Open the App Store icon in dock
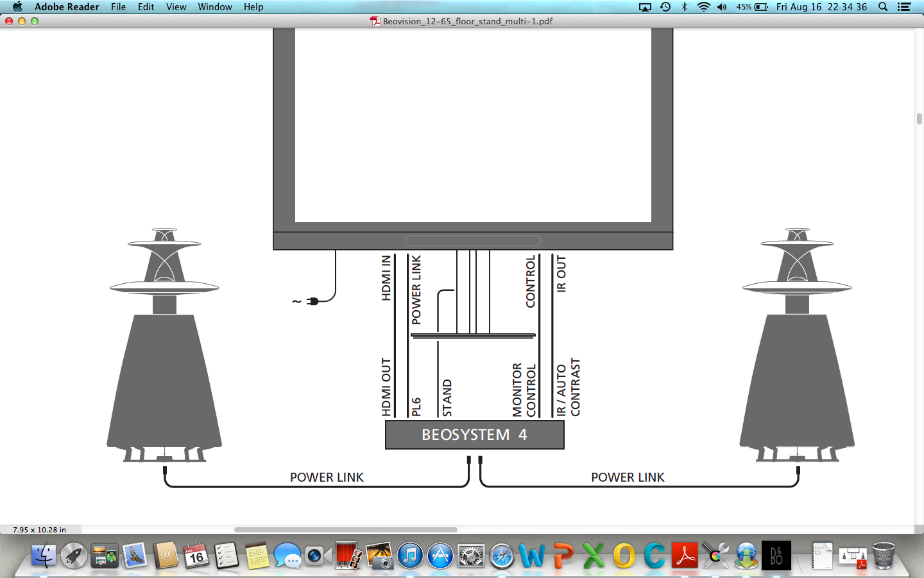Screen dimensions: 924x578 click(441, 556)
